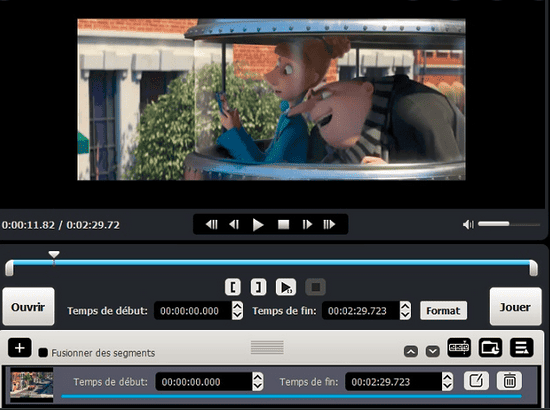The width and height of the screenshot is (550, 410).
Task: Enable Fusionner des segments checkbox
Action: click(x=43, y=352)
